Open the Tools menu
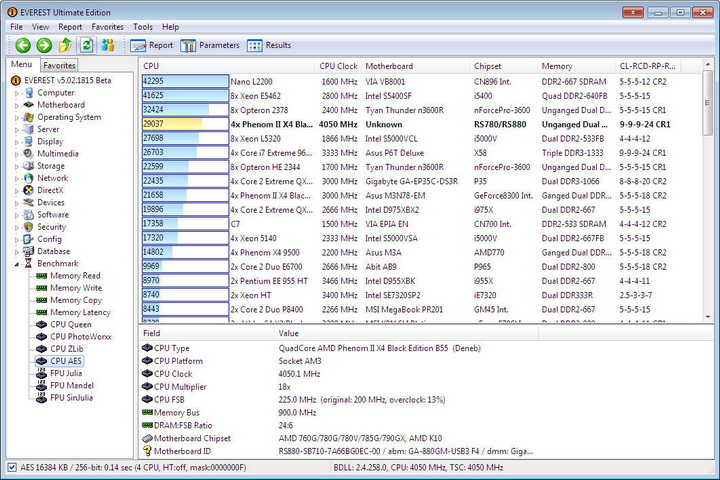Screen dimensions: 720x480 point(142,27)
